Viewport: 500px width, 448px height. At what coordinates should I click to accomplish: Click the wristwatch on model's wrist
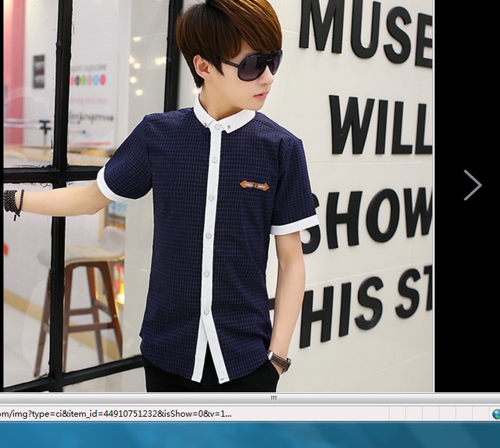(x=280, y=361)
